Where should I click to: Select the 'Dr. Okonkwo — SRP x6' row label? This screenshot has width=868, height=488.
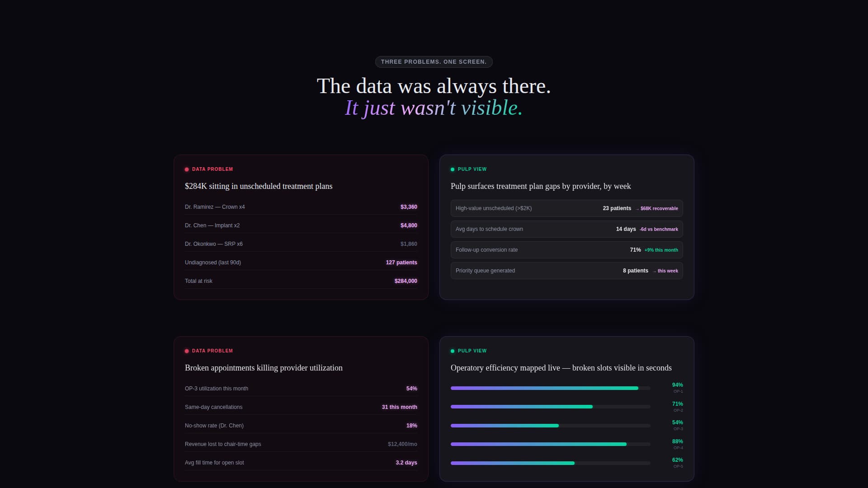[213, 244]
